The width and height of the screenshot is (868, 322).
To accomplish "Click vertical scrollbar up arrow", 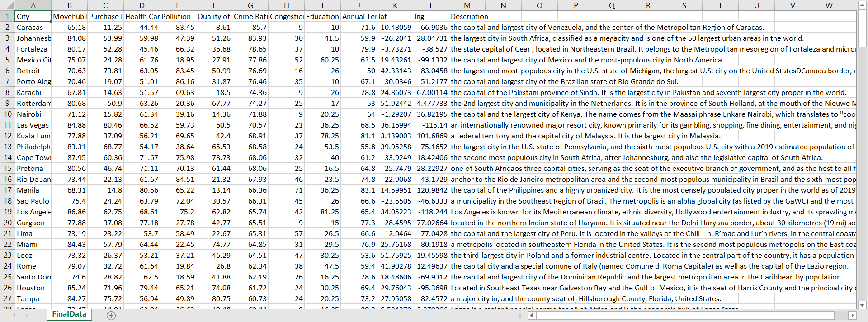I will 862,6.
